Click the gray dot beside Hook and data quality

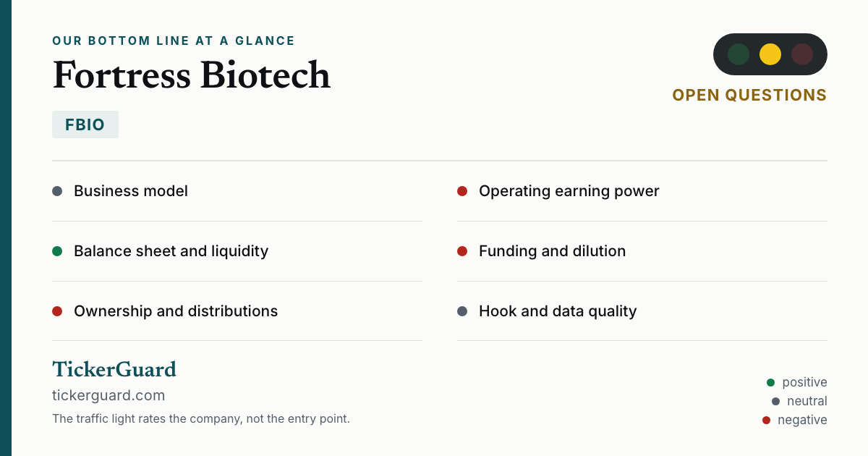point(462,311)
